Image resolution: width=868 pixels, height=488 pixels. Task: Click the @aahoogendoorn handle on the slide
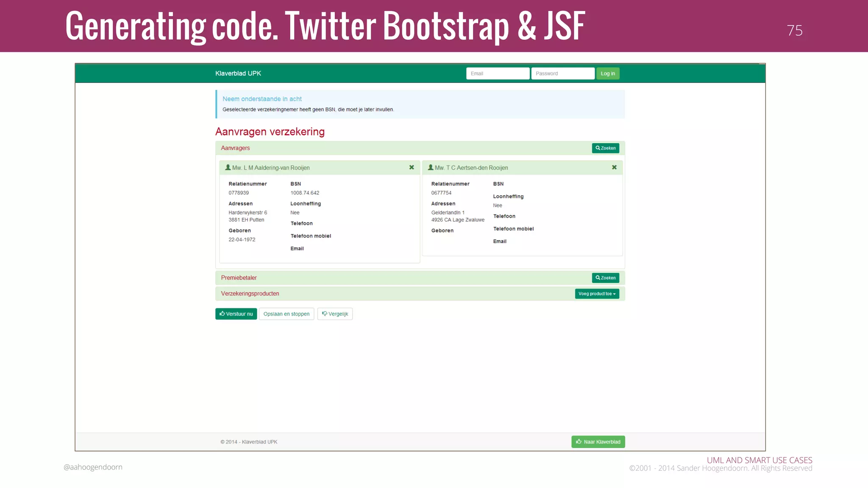click(93, 467)
